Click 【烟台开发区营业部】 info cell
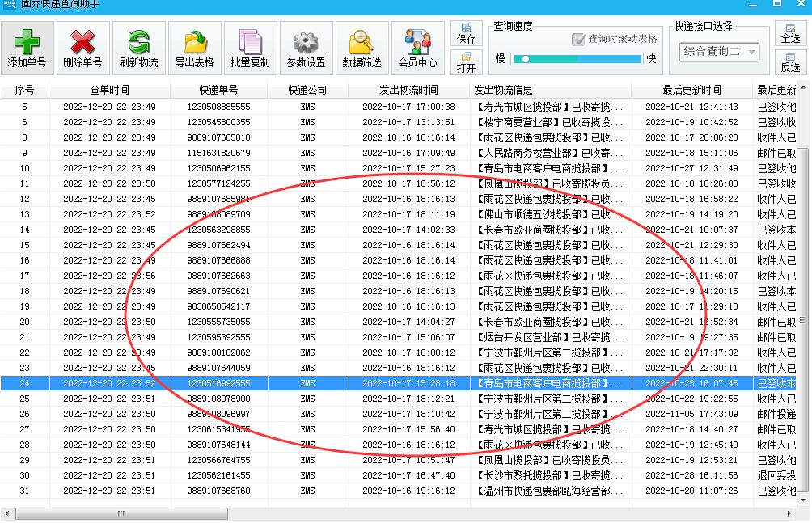This screenshot has height=523, width=812. point(549,338)
